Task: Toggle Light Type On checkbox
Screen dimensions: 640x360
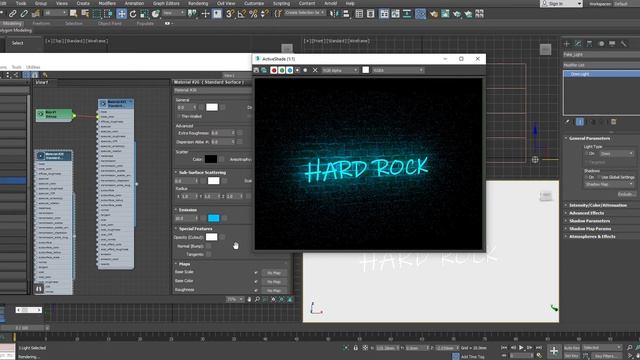Action: (x=587, y=154)
